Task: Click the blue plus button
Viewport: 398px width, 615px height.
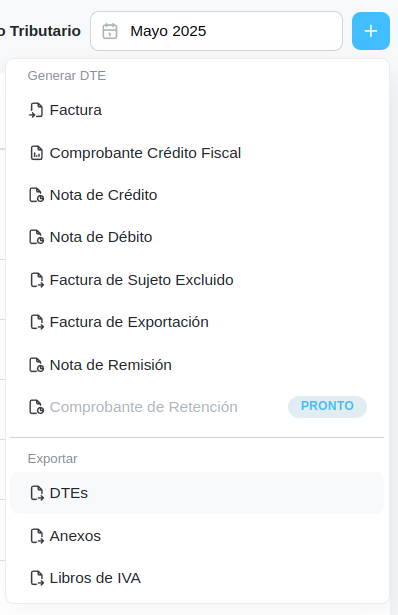Action: 371,31
